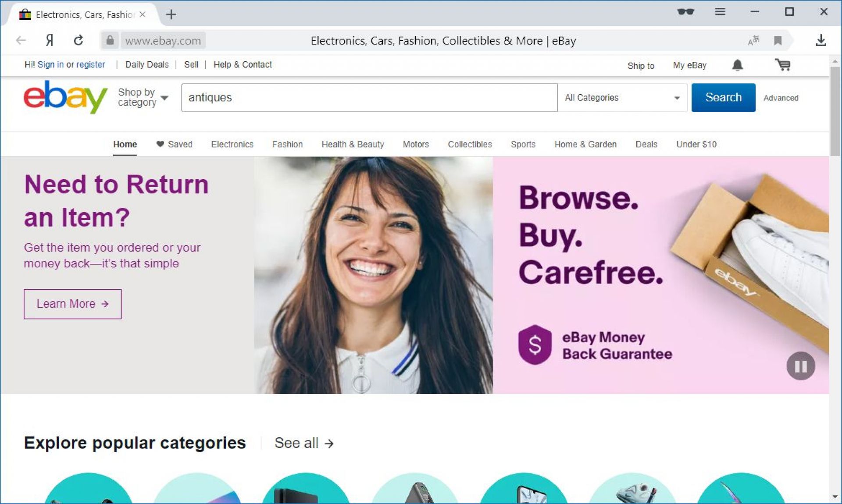This screenshot has height=504, width=842.
Task: Open the eBay notifications bell
Action: (x=737, y=65)
